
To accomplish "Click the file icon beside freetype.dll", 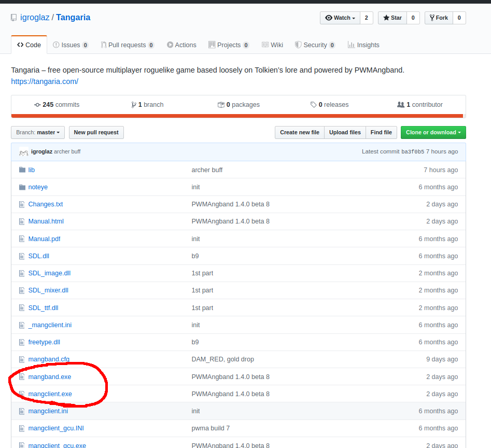I will pyautogui.click(x=22, y=342).
